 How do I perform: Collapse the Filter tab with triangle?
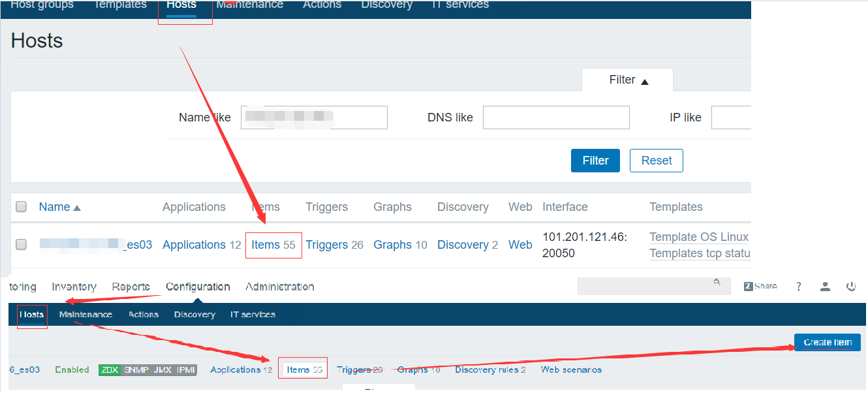pos(628,80)
